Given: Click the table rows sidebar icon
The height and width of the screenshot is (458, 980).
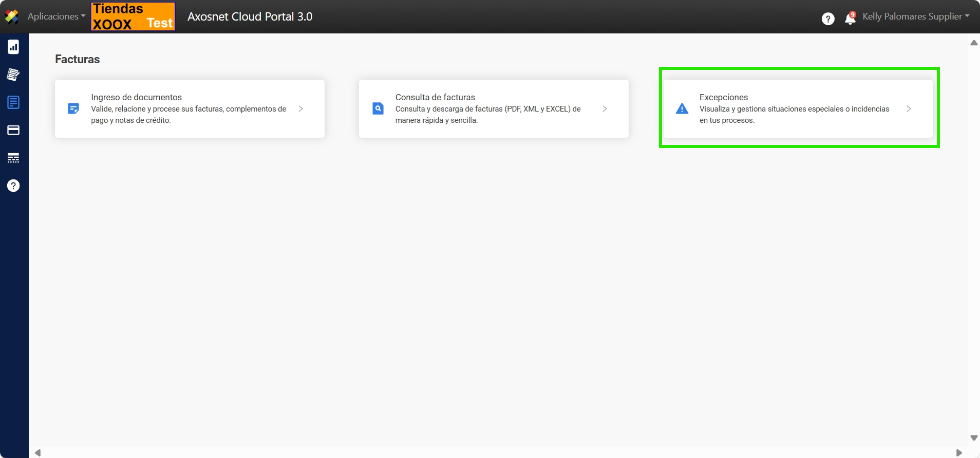Looking at the screenshot, I should tap(13, 158).
